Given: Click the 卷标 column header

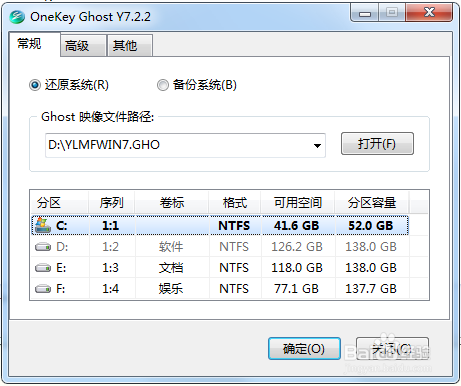Looking at the screenshot, I should pyautogui.click(x=172, y=202).
